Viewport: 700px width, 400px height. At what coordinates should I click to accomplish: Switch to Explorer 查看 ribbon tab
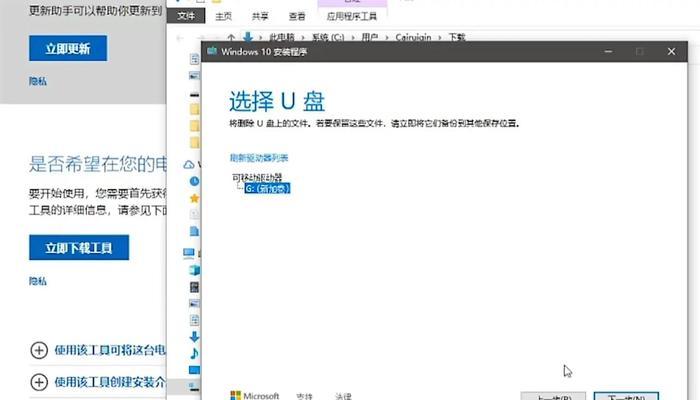pyautogui.click(x=297, y=17)
